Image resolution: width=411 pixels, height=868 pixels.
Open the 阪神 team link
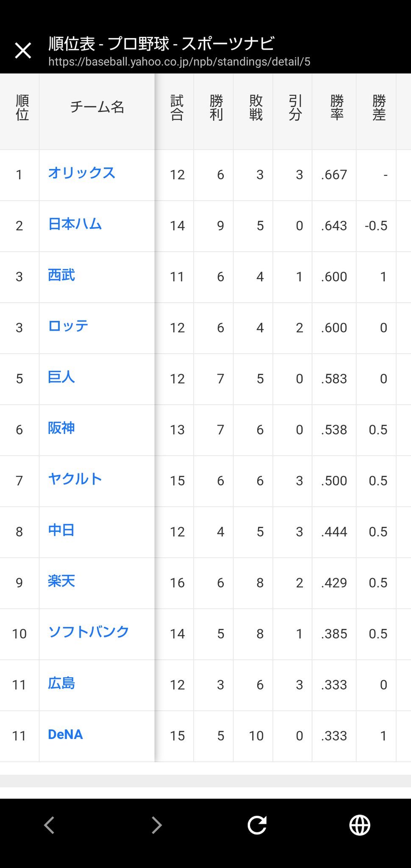[x=61, y=428]
